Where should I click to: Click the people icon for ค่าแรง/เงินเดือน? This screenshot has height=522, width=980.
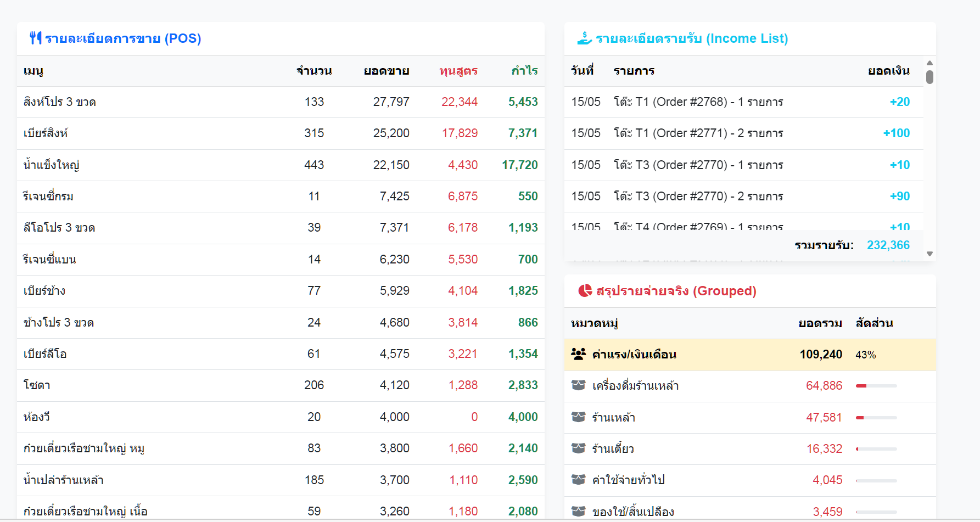[x=579, y=354]
